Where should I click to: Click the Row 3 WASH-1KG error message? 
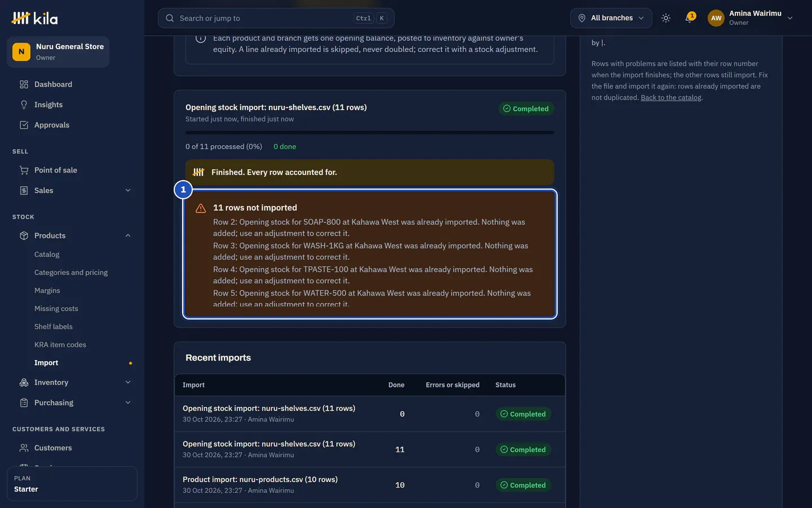tap(370, 251)
